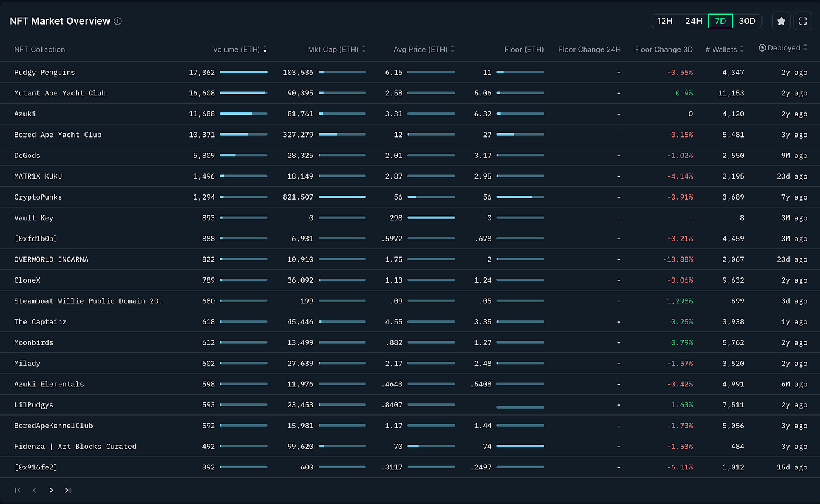Click the Floor (ETH) column header
The image size is (820, 504).
(524, 50)
